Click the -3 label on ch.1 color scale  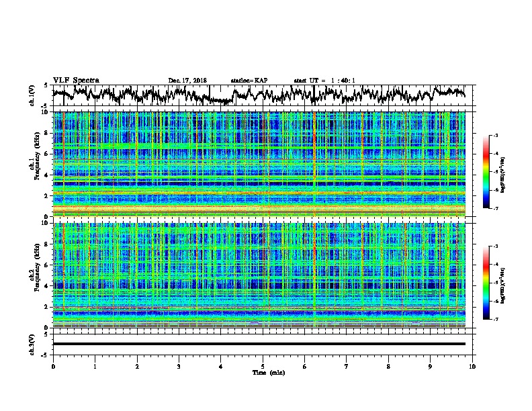coord(495,136)
